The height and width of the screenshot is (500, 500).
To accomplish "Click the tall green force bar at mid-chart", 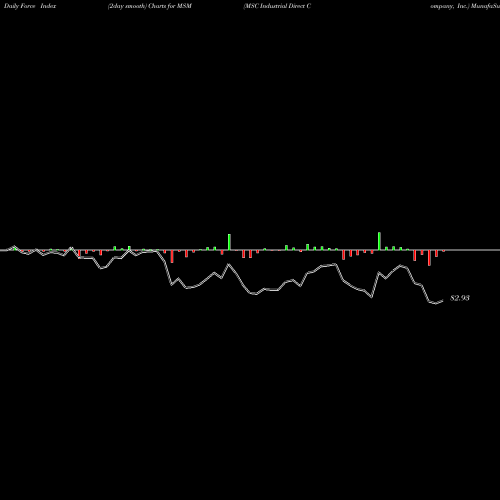I will pos(229,242).
